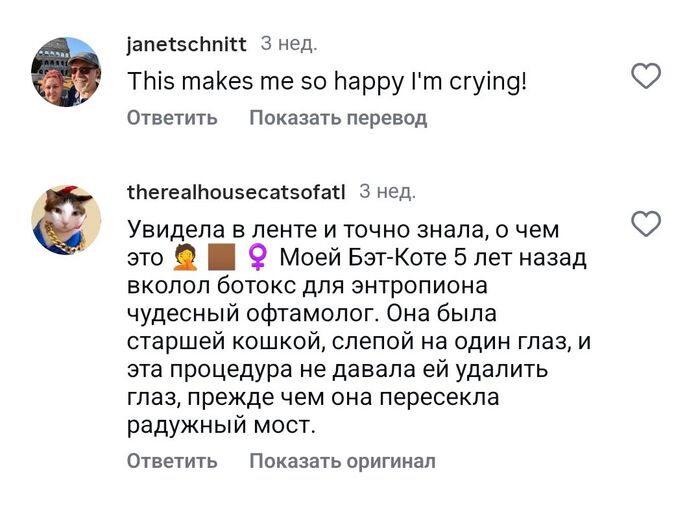Like janetschnitt's comment with the heart
The image size is (700, 512).
[648, 75]
